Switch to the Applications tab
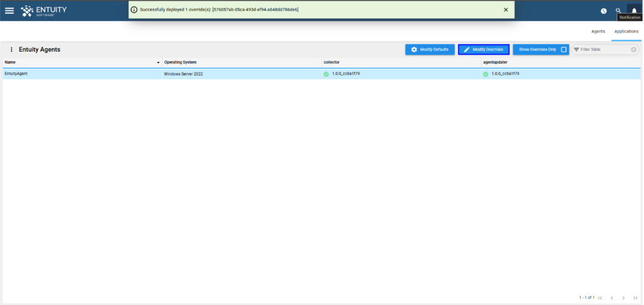The width and height of the screenshot is (644, 305). coord(627,31)
